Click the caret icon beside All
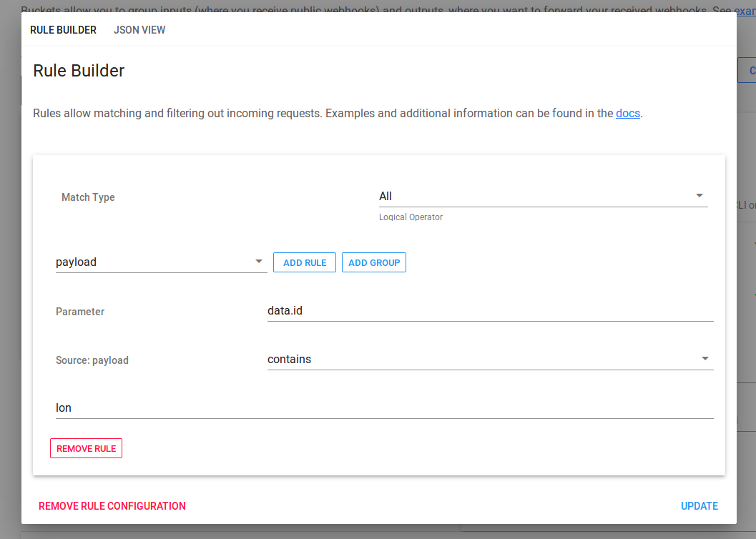This screenshot has height=539, width=756. (699, 194)
